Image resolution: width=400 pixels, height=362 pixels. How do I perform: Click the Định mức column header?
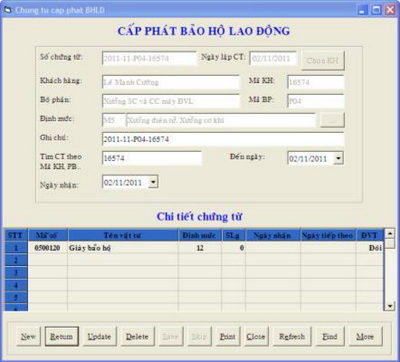click(x=200, y=235)
